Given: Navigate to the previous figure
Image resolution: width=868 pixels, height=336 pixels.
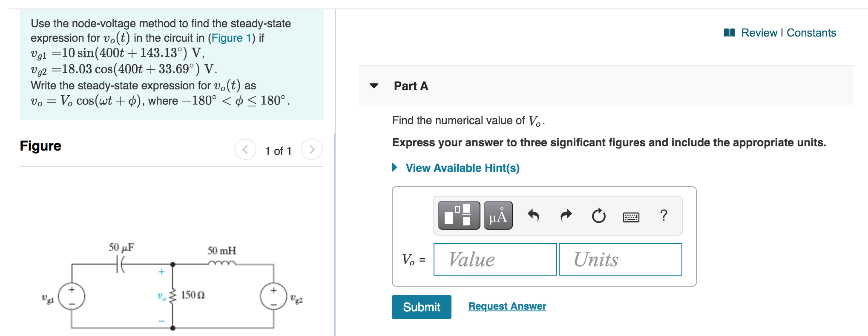Looking at the screenshot, I should pos(245,150).
